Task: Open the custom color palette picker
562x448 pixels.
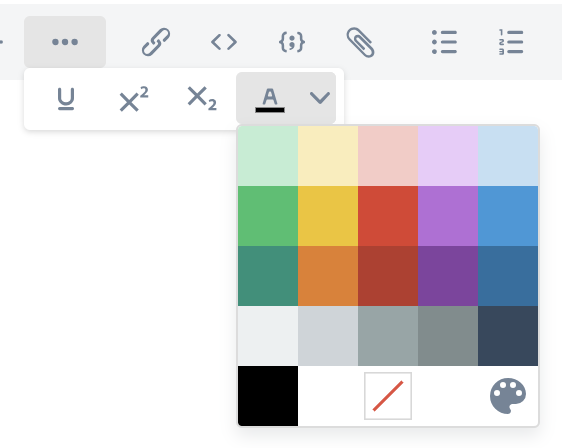Action: coord(508,396)
